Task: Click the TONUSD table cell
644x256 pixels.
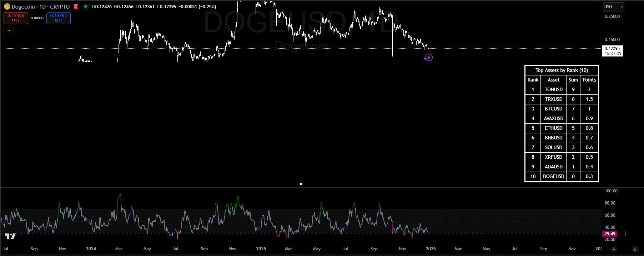Action: point(553,89)
